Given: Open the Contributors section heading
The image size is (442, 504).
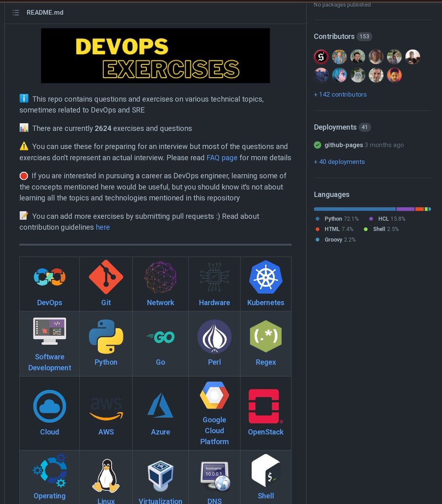Looking at the screenshot, I should pyautogui.click(x=334, y=37).
